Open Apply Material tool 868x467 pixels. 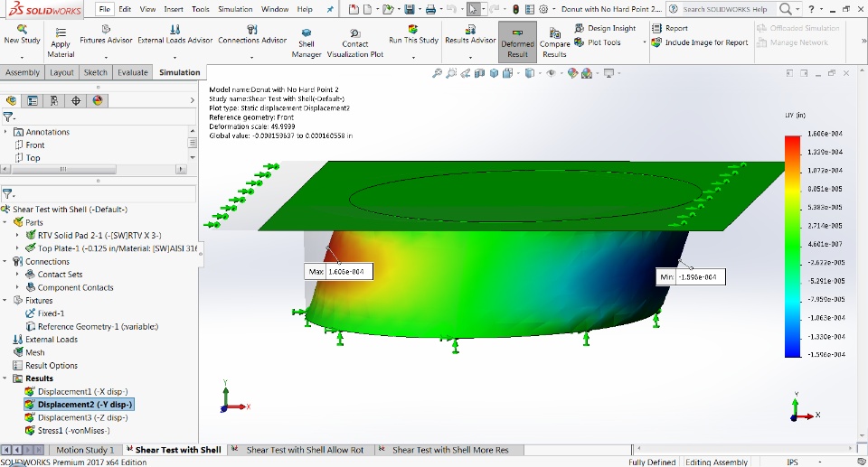tap(61, 43)
